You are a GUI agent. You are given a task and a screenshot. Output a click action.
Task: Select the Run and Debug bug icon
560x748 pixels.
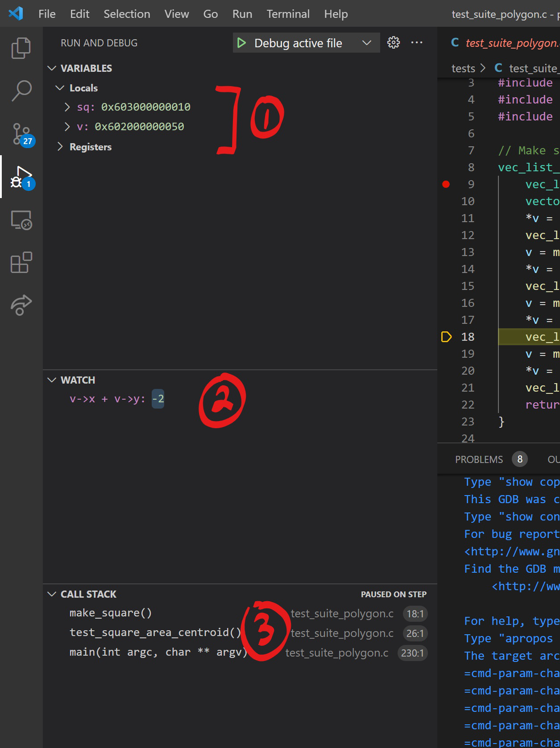22,178
